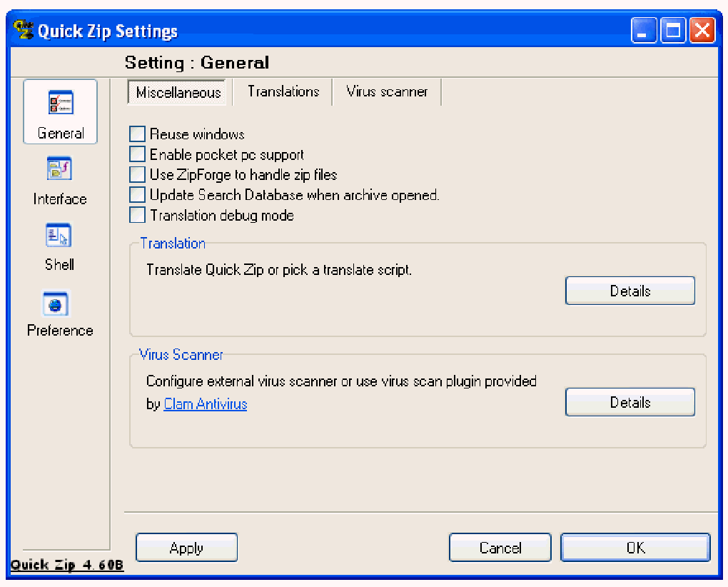Toggle Update Search Database when archive opened

138,194
